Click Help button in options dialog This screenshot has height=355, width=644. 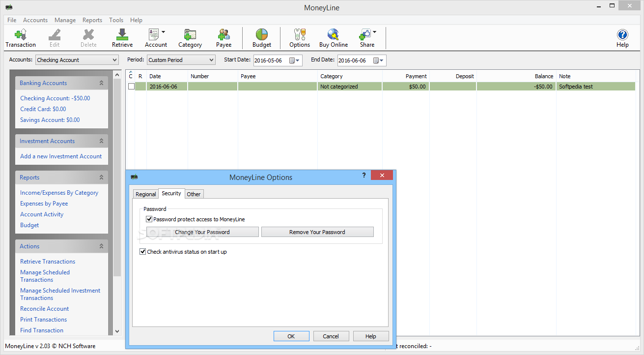[371, 336]
